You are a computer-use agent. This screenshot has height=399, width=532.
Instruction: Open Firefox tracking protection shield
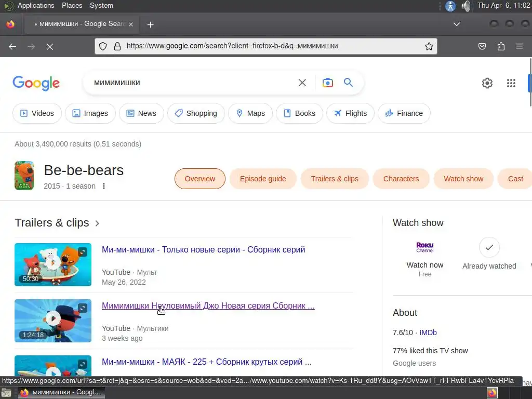coord(103,46)
